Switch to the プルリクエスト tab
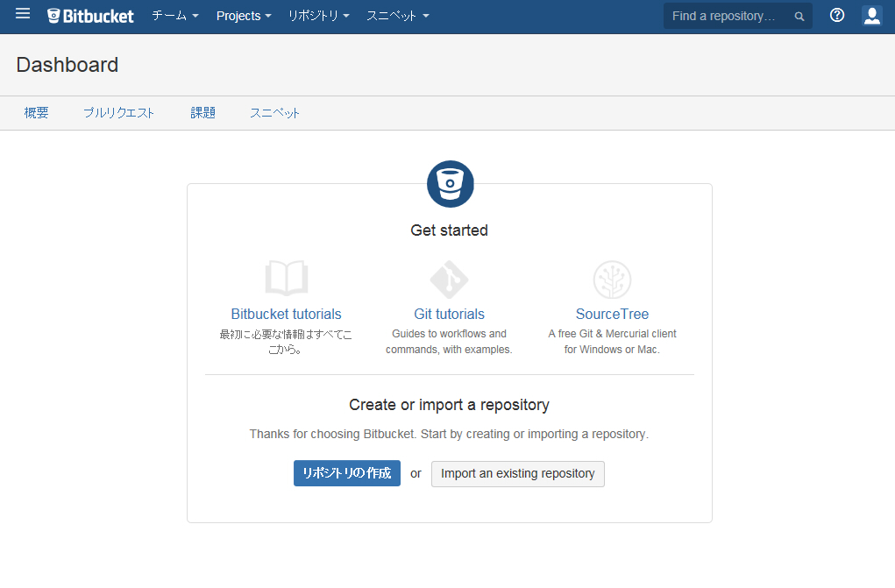Image resolution: width=895 pixels, height=588 pixels. tap(118, 113)
